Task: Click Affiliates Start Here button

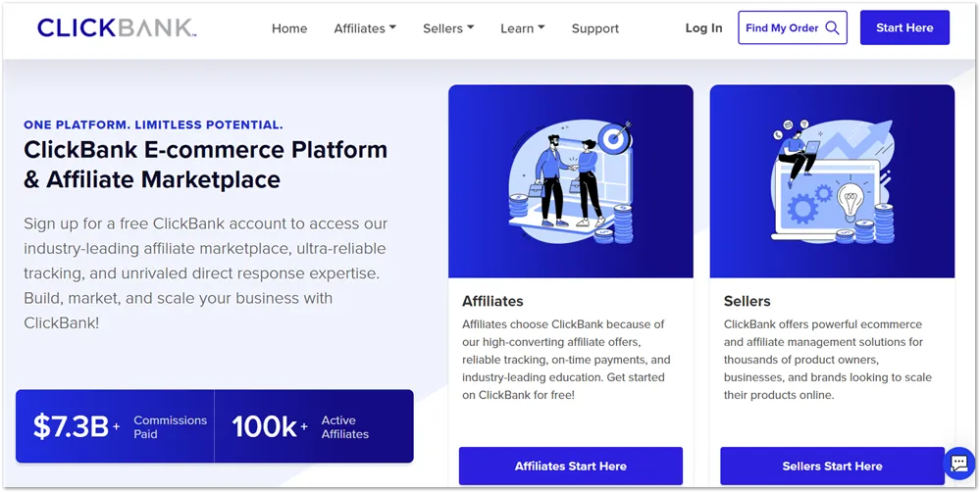Action: (x=571, y=466)
